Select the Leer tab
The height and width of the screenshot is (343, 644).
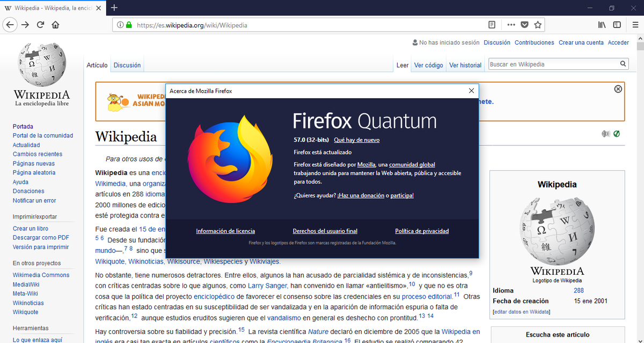pyautogui.click(x=402, y=65)
